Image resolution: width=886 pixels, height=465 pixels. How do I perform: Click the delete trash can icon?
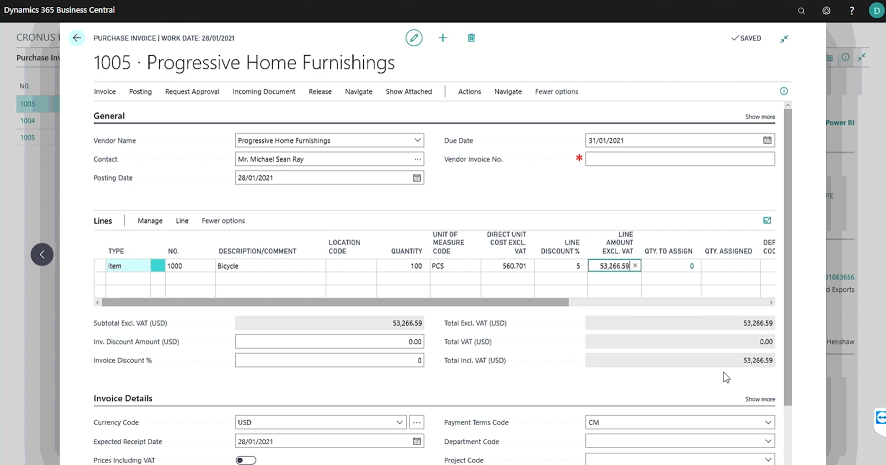click(471, 38)
